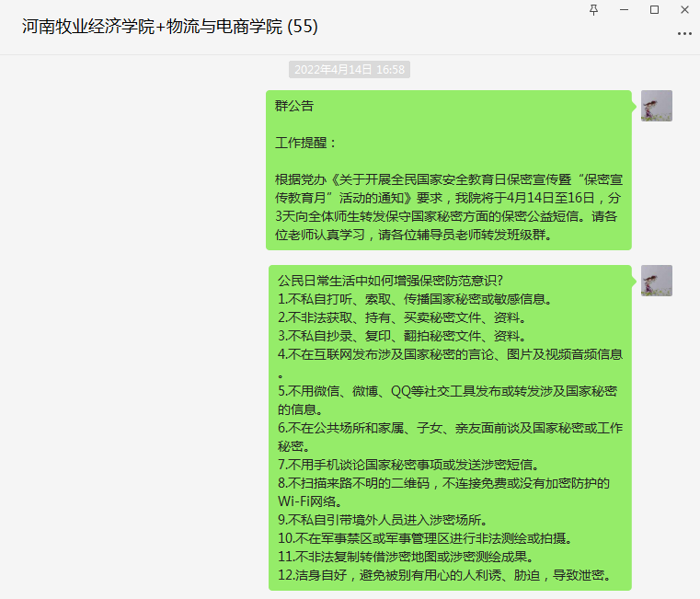This screenshot has width=700, height=599.
Task: Click the avatar next to the 公民日常生活 message
Action: [656, 281]
